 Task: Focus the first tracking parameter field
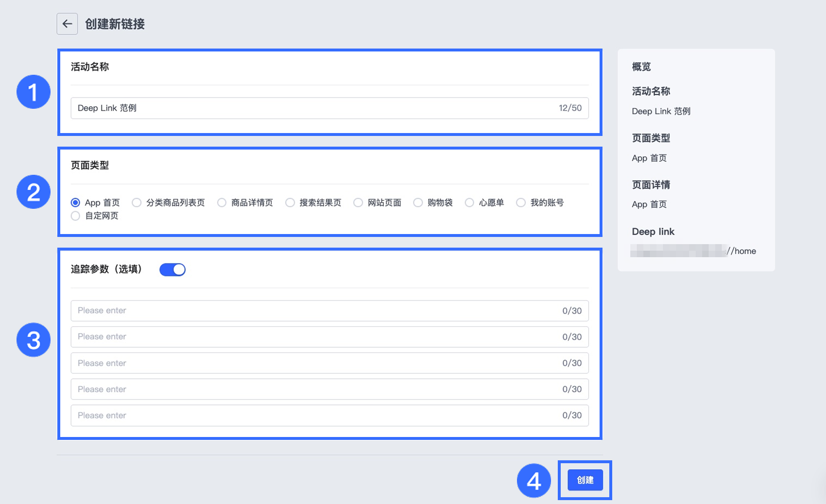point(329,311)
